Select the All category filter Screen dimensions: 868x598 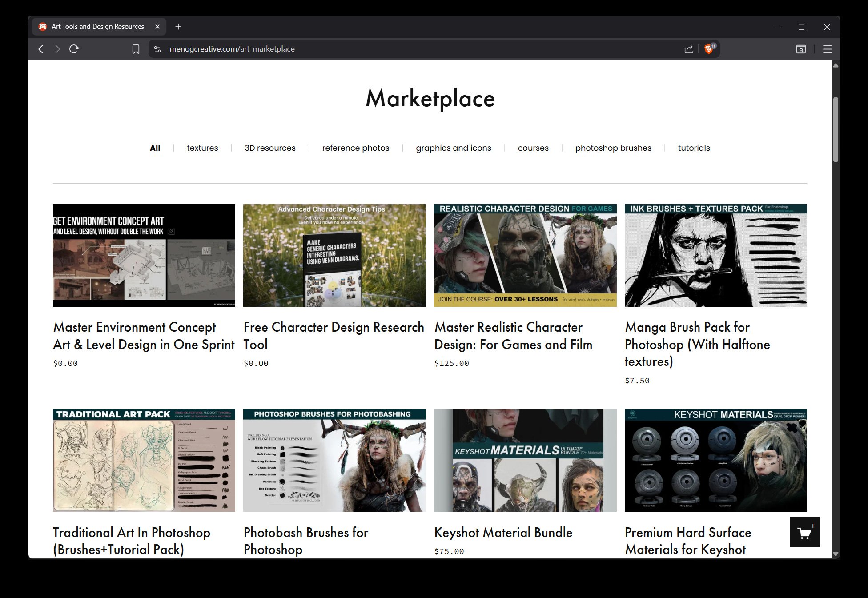click(x=155, y=148)
